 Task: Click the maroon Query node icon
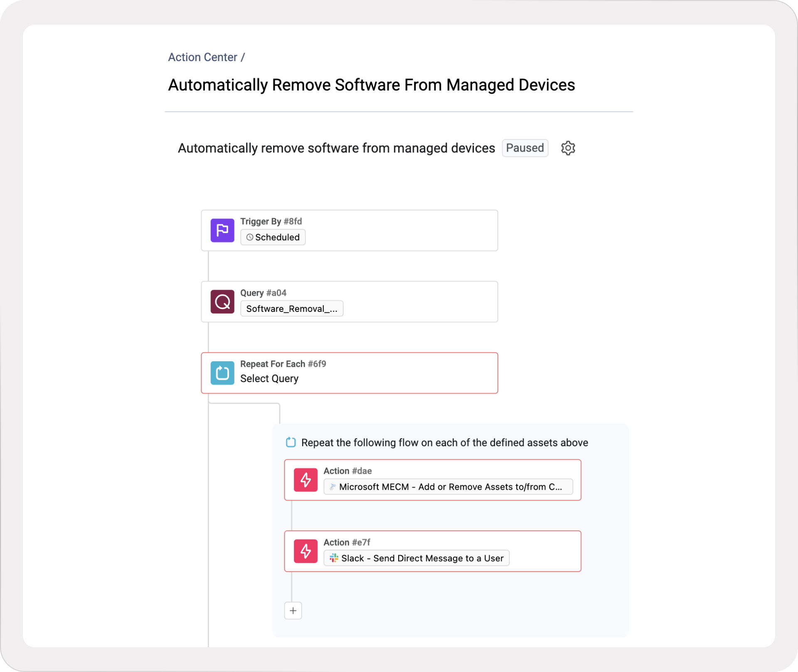(x=222, y=302)
